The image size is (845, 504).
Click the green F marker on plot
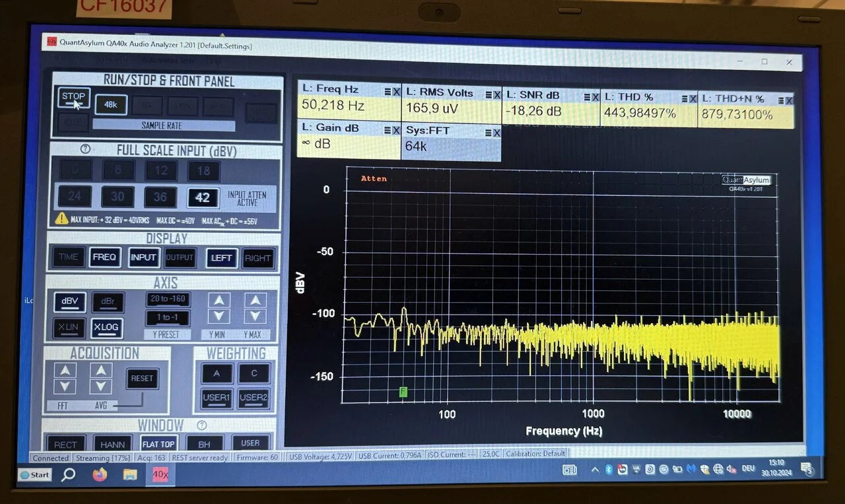point(403,393)
